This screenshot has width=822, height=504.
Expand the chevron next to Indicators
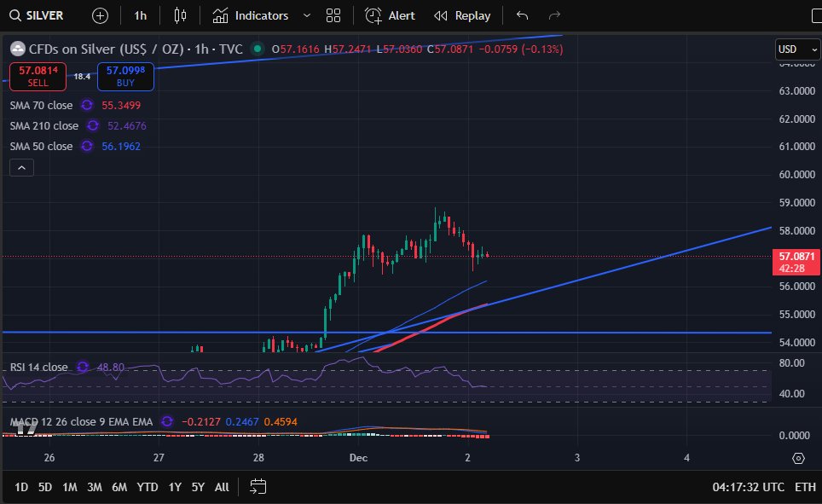[307, 15]
